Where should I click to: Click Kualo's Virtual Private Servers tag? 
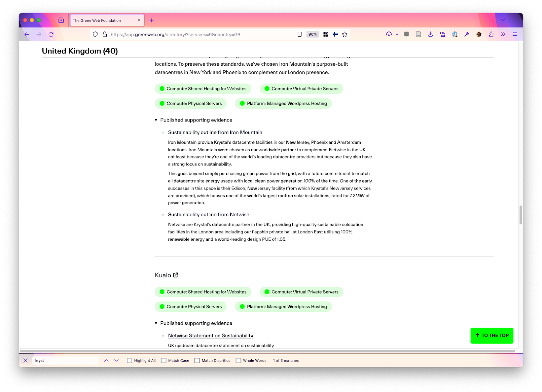tap(301, 292)
